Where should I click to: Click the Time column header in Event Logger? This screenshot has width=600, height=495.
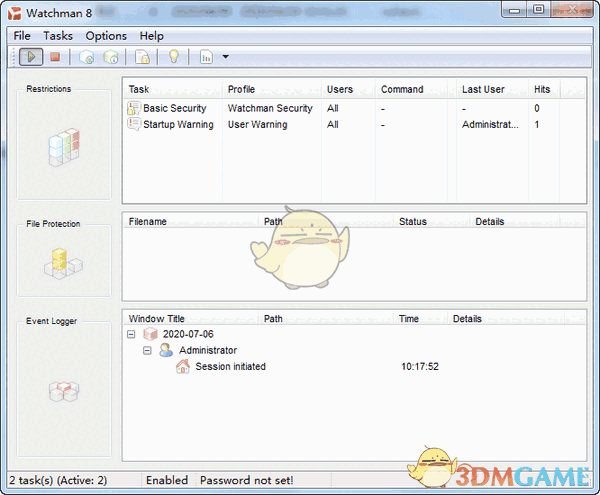(421, 319)
